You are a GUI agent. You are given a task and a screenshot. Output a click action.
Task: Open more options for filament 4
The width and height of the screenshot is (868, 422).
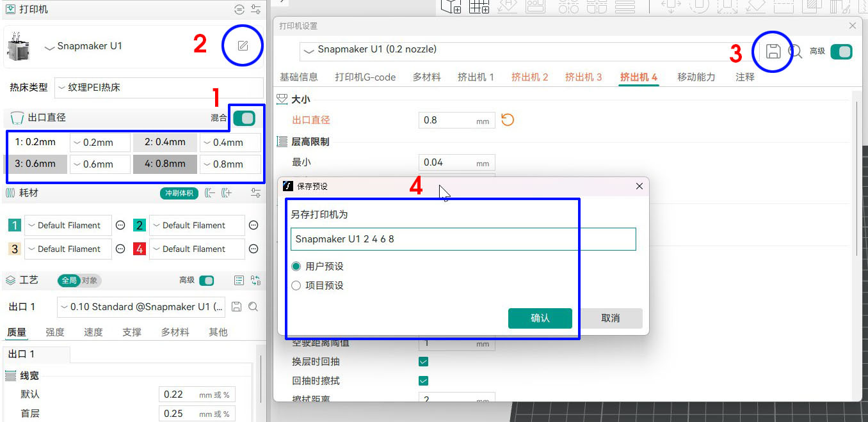click(253, 249)
